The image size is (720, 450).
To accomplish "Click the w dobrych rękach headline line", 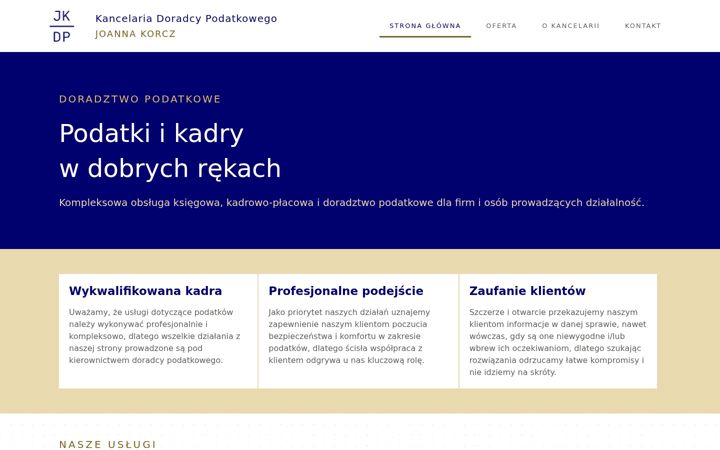I will tap(170, 168).
